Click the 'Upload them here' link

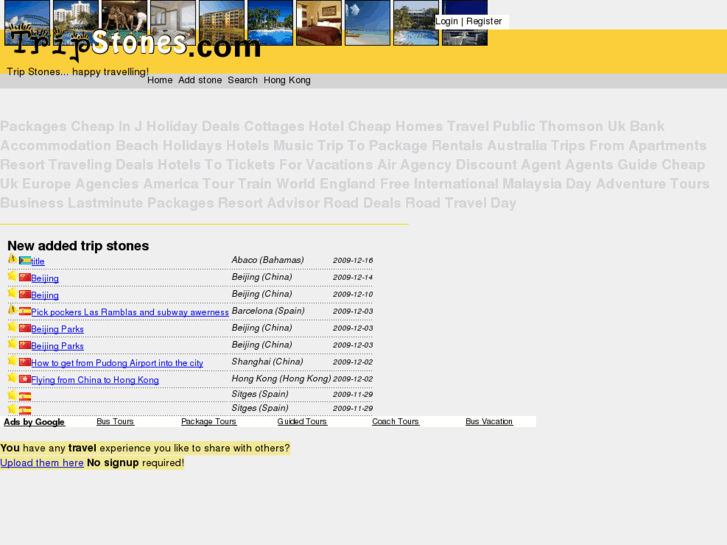tap(42, 463)
